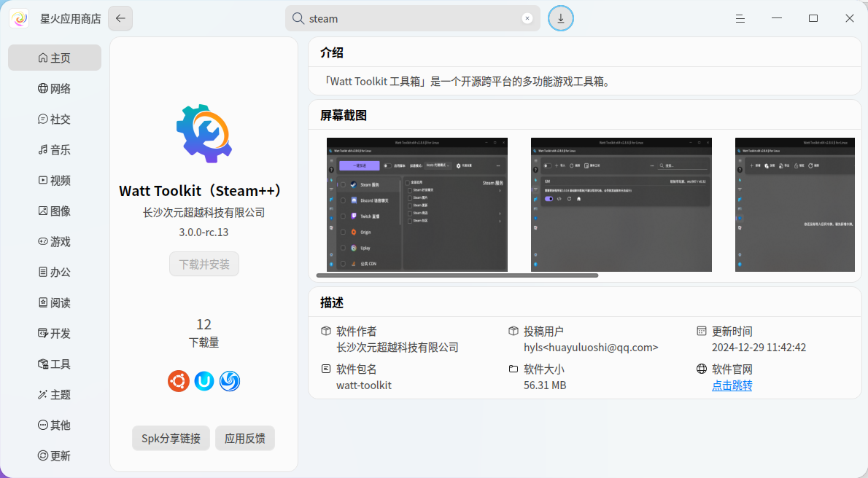Click the update time 2024-12-29 11:42:42

759,348
